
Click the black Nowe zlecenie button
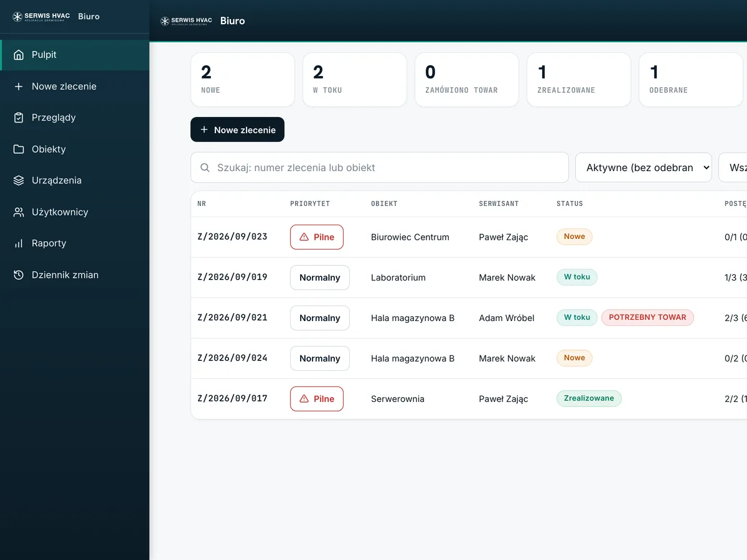tap(237, 129)
